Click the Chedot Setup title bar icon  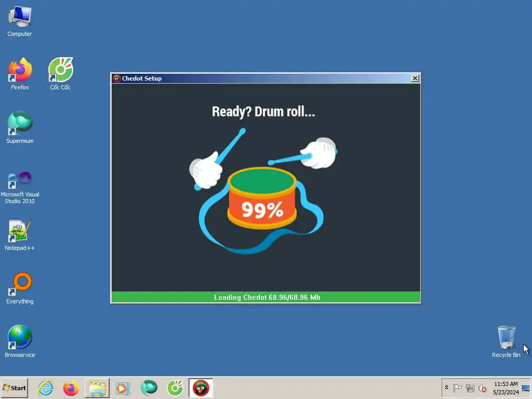[x=117, y=78]
